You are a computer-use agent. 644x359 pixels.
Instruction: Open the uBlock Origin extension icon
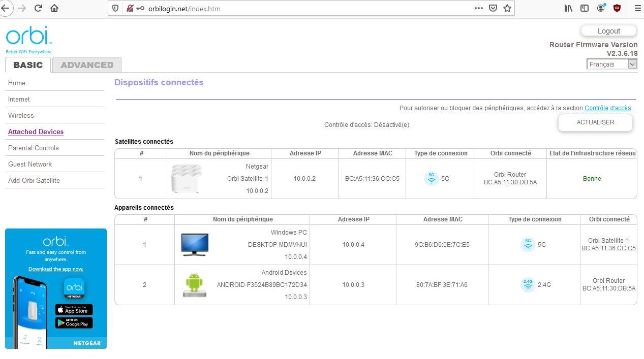coord(617,8)
